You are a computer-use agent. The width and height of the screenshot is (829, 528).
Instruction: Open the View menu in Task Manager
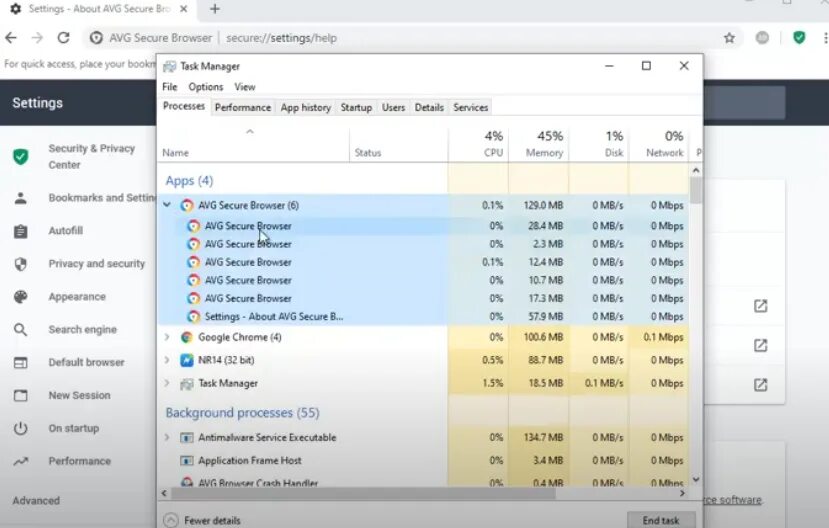[245, 87]
